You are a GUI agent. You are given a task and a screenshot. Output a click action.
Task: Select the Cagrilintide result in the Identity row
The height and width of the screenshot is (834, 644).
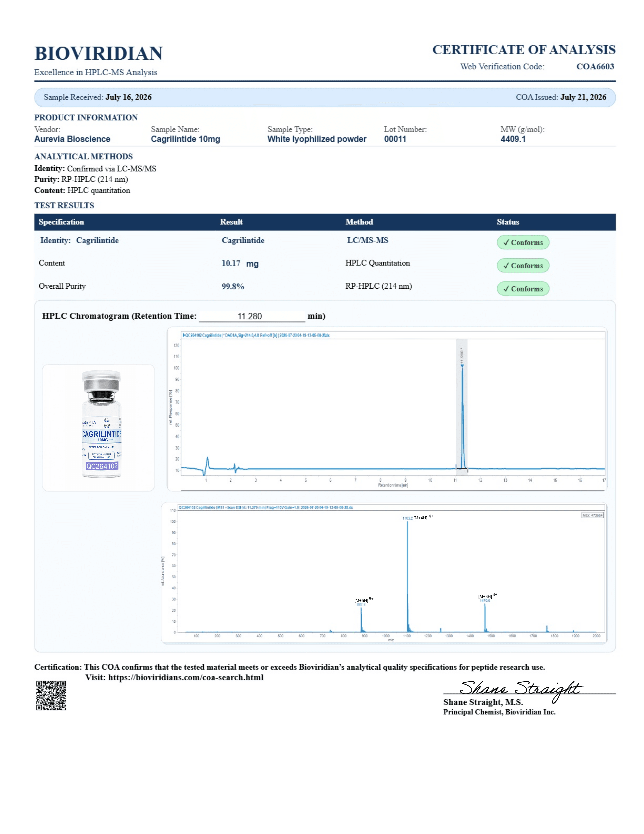tap(243, 240)
